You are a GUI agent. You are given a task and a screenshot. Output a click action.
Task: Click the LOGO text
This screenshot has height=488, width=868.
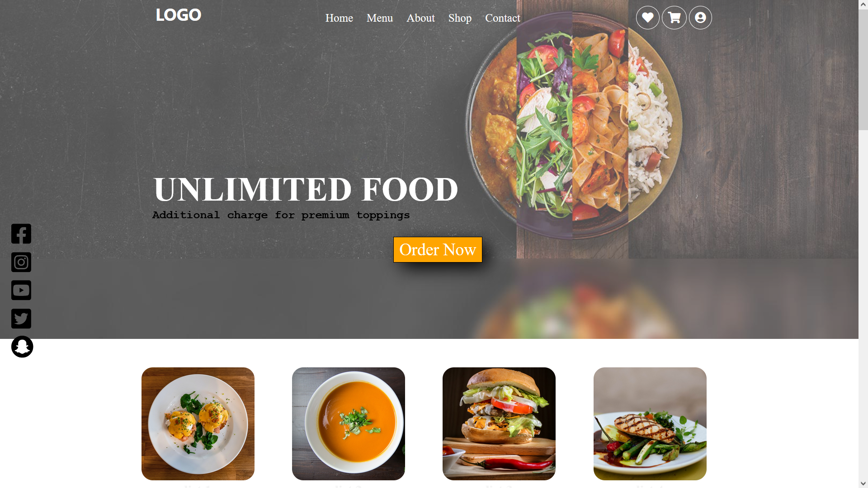(179, 15)
